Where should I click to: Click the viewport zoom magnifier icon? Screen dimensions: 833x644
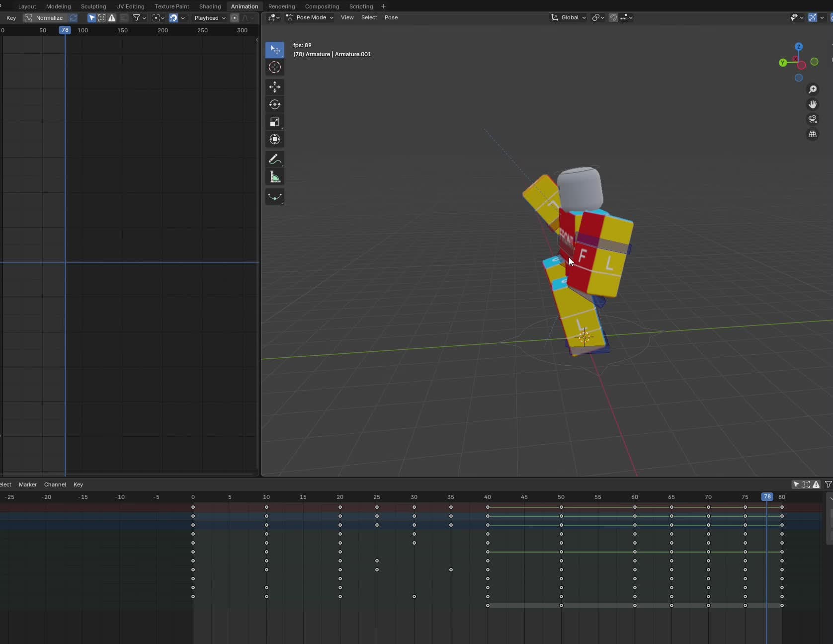pyautogui.click(x=813, y=89)
